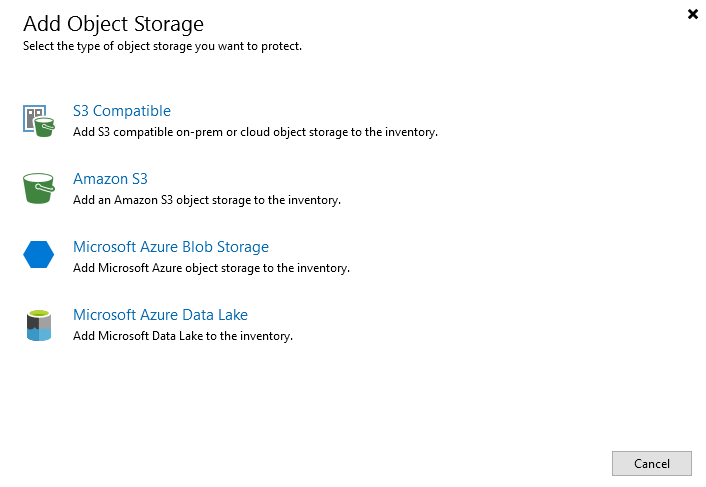Click the Azure Data Lake cylinder icon
The image size is (706, 487).
39,325
